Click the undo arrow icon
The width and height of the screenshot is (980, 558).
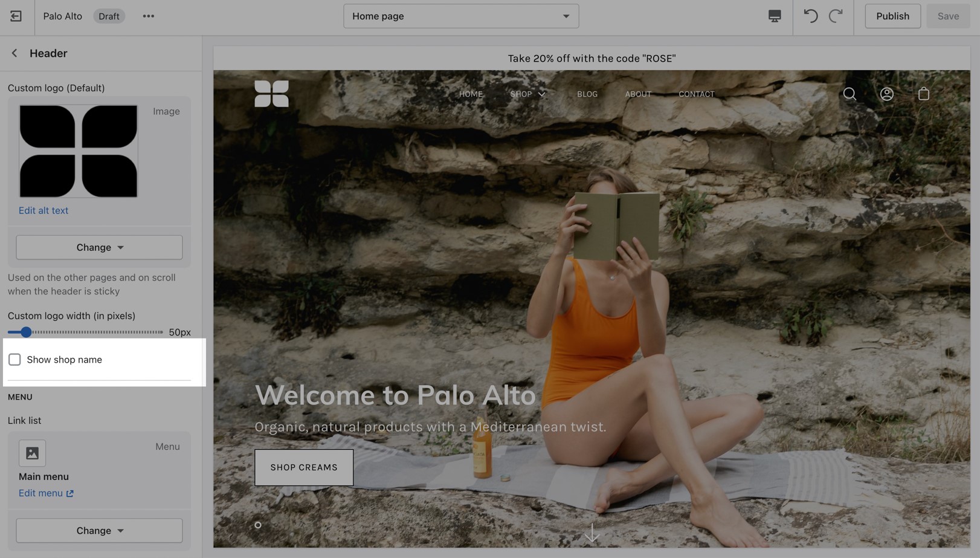tap(810, 16)
